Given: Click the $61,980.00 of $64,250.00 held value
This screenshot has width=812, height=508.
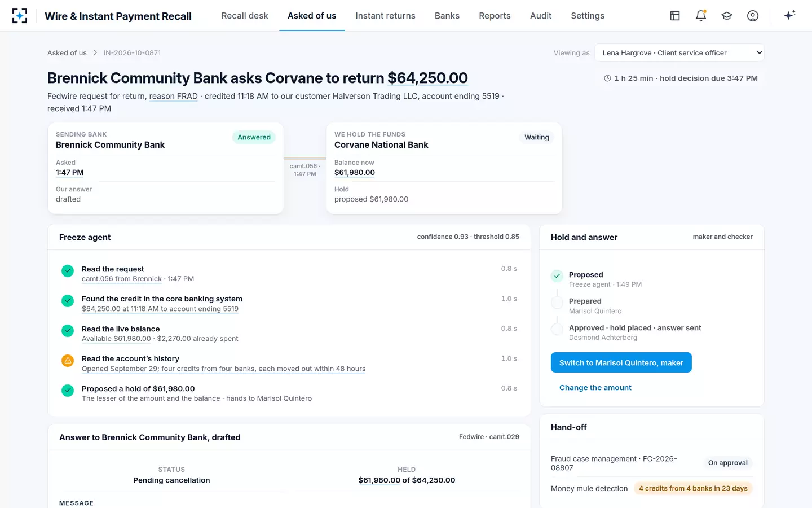Looking at the screenshot, I should [x=407, y=480].
